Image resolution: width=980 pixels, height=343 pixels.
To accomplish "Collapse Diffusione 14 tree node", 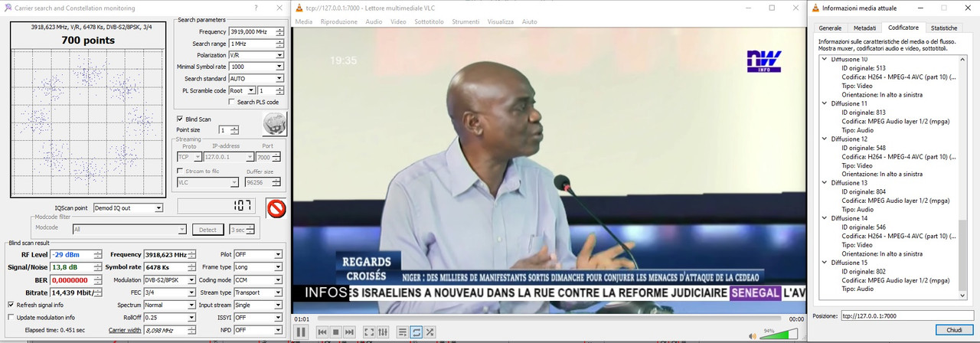I will (x=825, y=218).
